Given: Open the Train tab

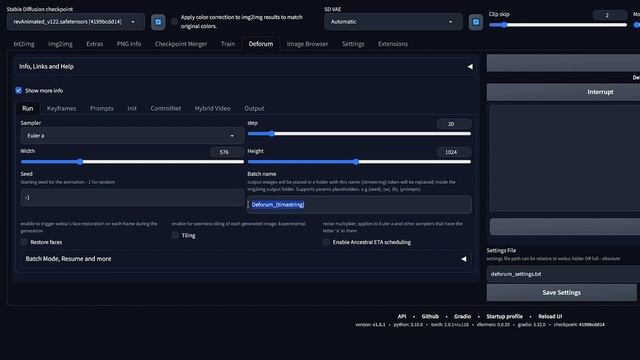Looking at the screenshot, I should point(228,44).
